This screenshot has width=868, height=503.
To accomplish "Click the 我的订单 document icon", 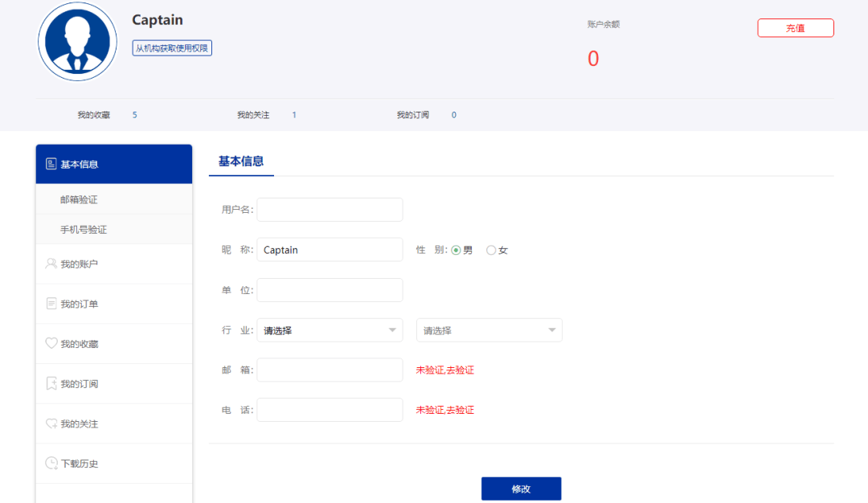I will tap(51, 304).
